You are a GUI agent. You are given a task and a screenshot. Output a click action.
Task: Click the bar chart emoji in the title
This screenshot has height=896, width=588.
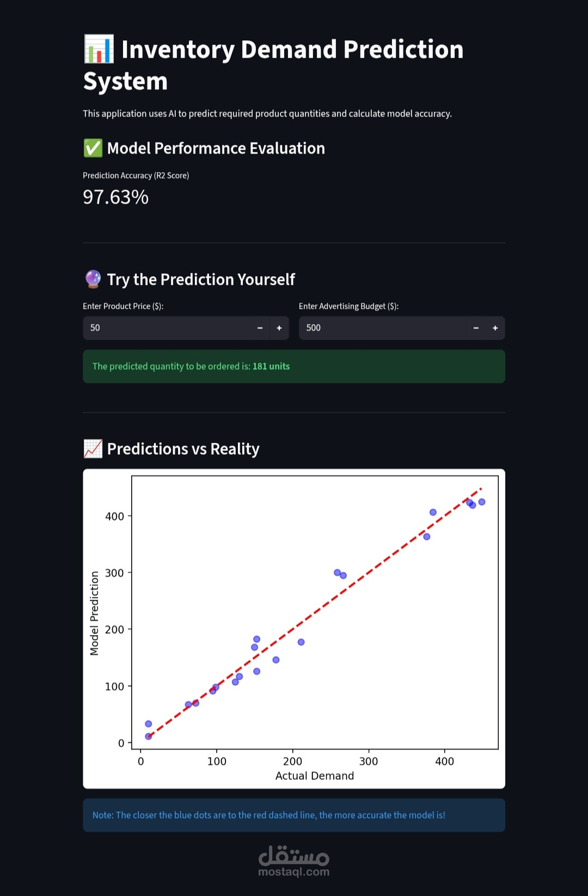tap(99, 49)
